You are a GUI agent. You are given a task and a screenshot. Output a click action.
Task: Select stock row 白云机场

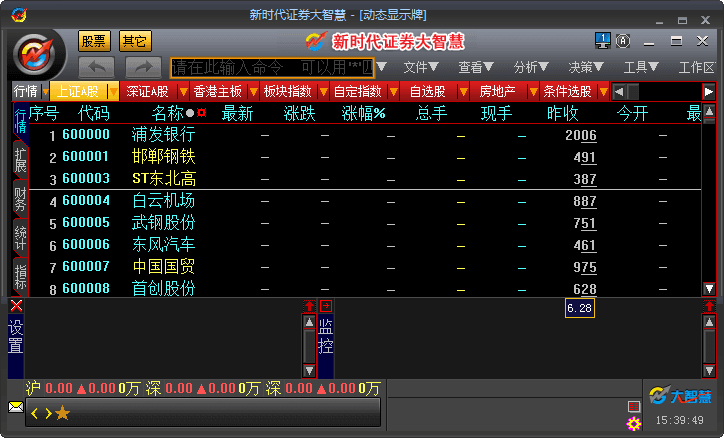click(x=365, y=201)
